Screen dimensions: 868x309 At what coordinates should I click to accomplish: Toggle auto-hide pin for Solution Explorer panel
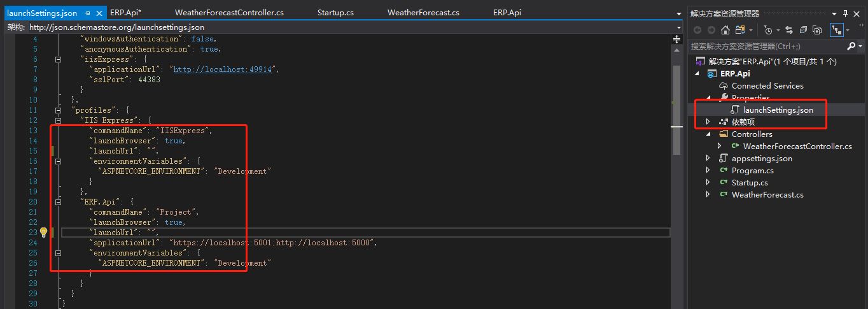coord(846,13)
